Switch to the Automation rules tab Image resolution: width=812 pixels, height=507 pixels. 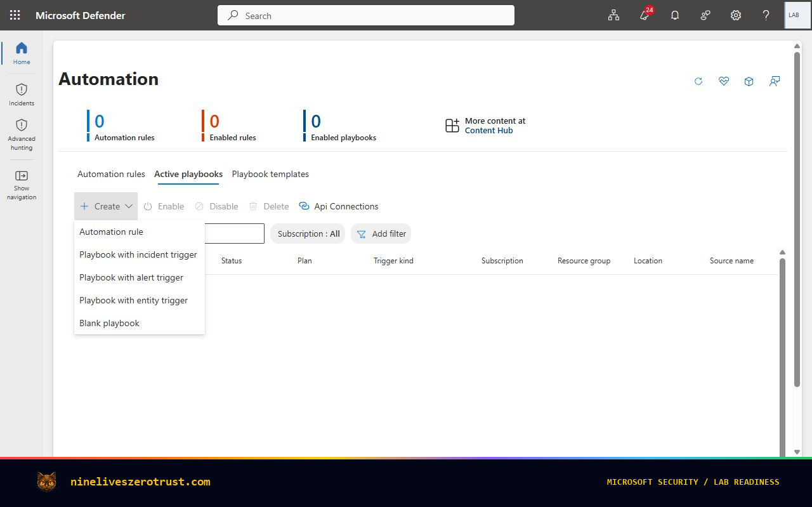[x=111, y=174]
